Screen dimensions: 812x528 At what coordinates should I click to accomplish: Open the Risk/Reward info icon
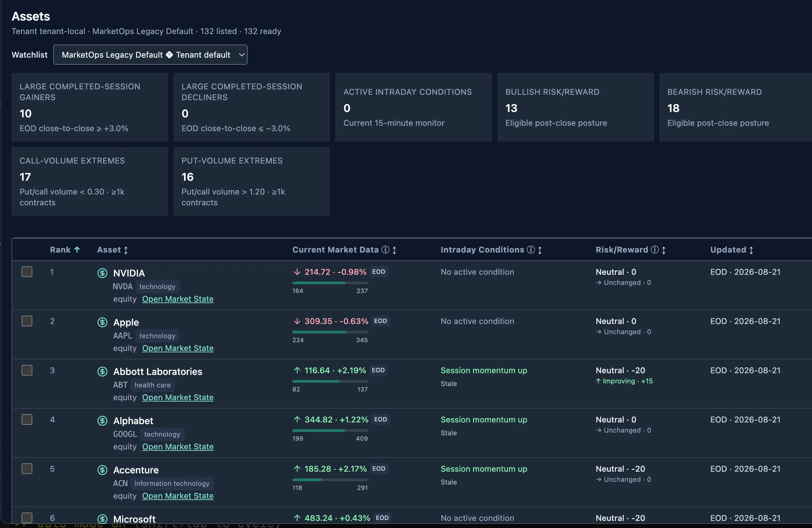(x=654, y=250)
